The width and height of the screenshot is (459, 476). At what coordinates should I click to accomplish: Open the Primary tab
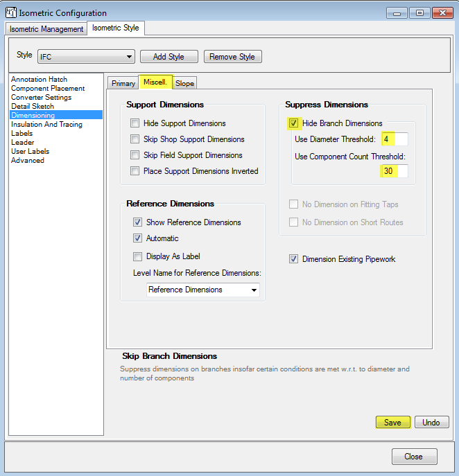[x=123, y=83]
